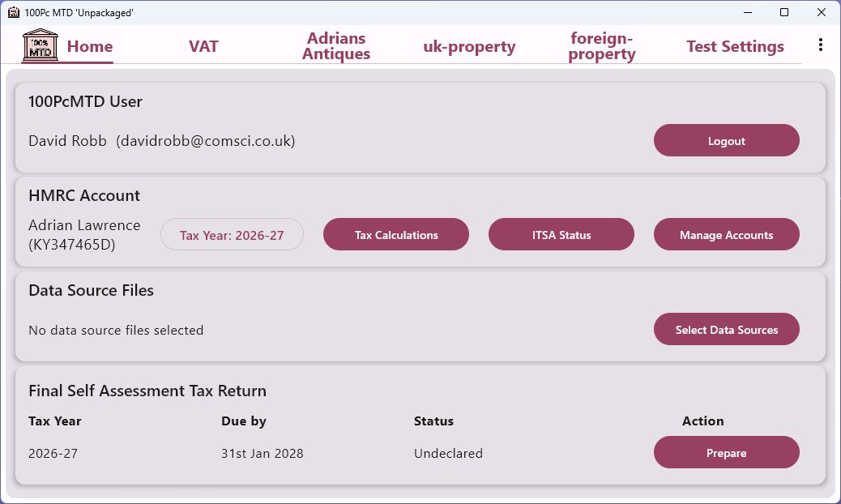Screen dimensions: 841x504
Task: Open the Adrians Antiques tab
Action: point(336,46)
